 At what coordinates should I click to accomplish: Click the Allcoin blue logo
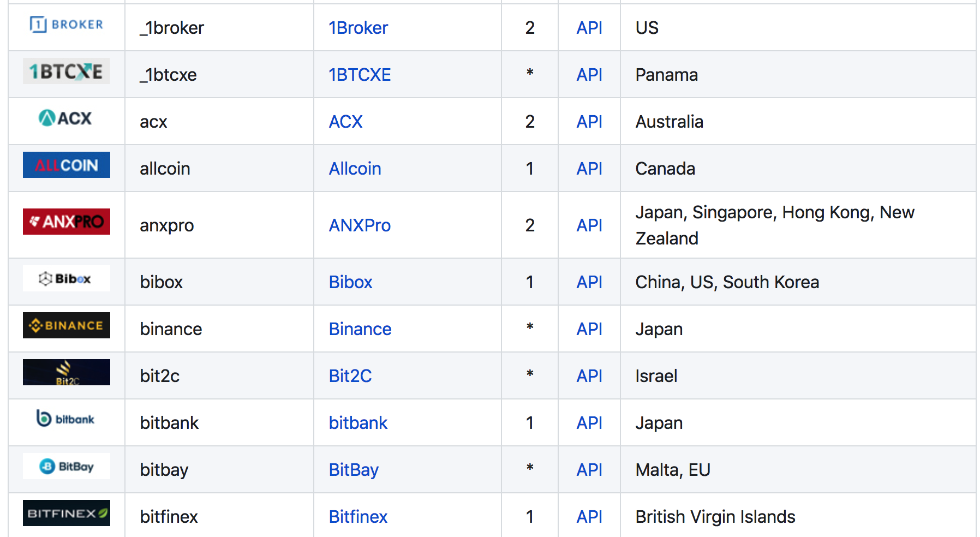point(67,165)
